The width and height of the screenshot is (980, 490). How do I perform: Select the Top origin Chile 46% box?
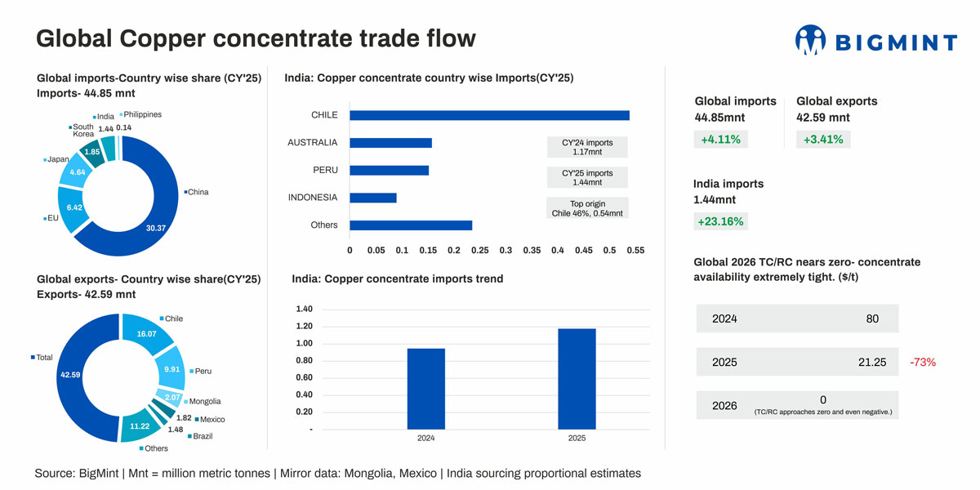[586, 208]
